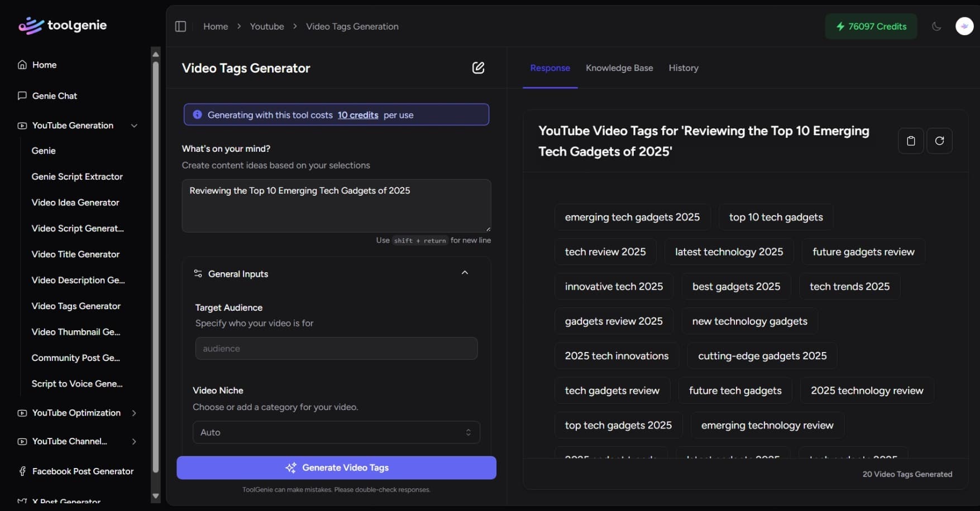Open Video Description Generator item
Screen dimensions: 980x511
[x=78, y=280]
